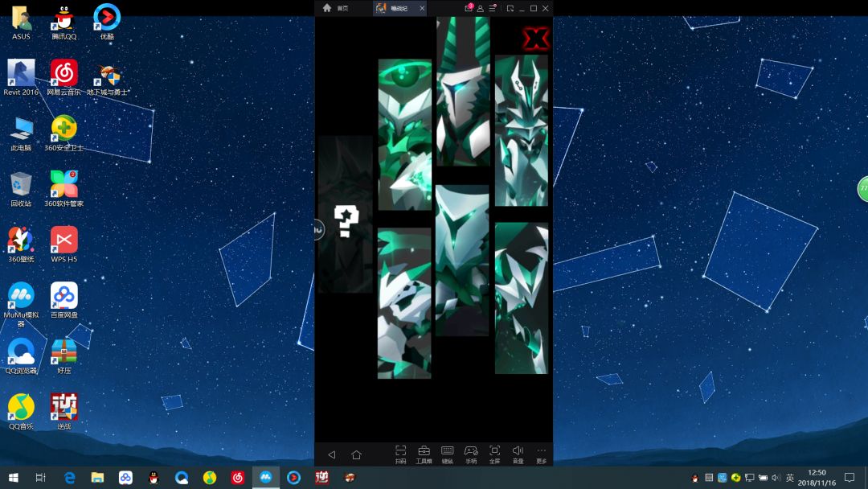The height and width of the screenshot is (489, 868).
Task: Click the side handle on emulator left edge
Action: (x=318, y=229)
